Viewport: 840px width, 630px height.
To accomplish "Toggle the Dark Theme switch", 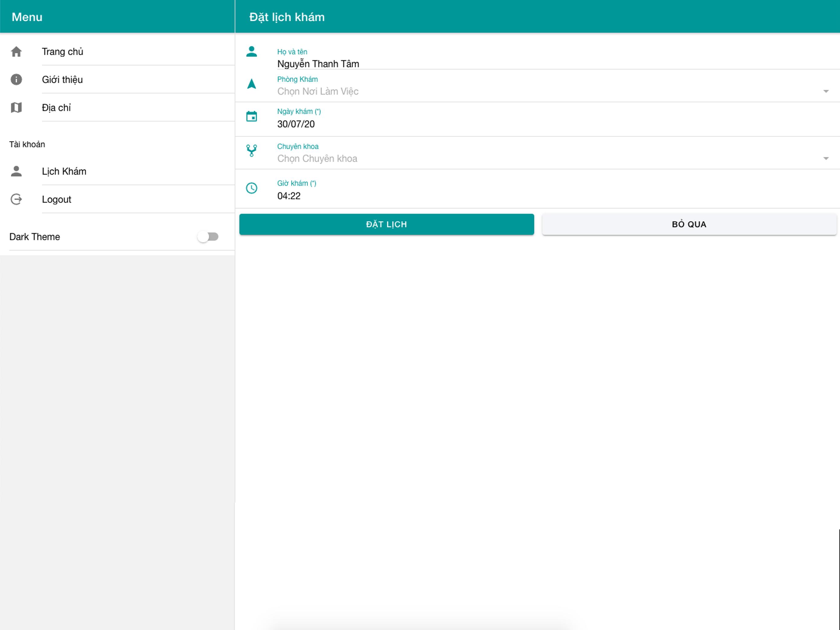I will (208, 237).
